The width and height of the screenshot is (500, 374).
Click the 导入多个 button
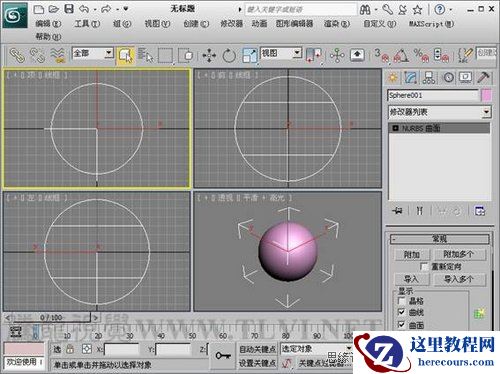tap(460, 279)
